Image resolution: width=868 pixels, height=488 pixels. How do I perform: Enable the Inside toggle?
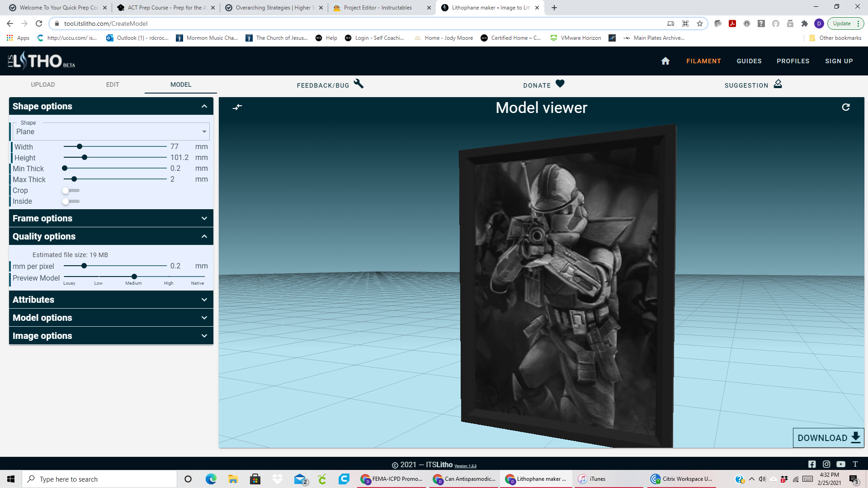point(71,201)
